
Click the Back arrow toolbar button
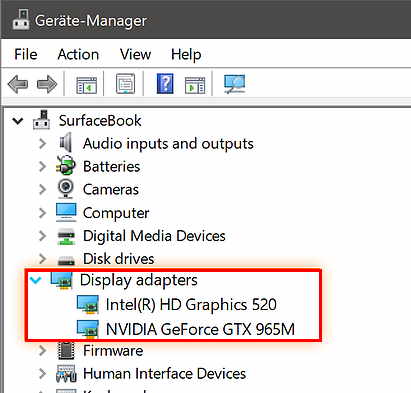click(x=17, y=84)
